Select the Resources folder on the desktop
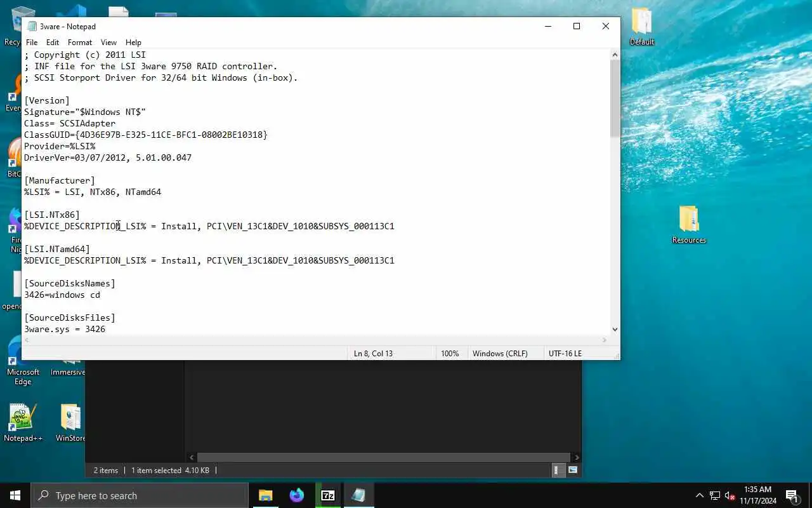This screenshot has height=508, width=812. click(x=689, y=224)
